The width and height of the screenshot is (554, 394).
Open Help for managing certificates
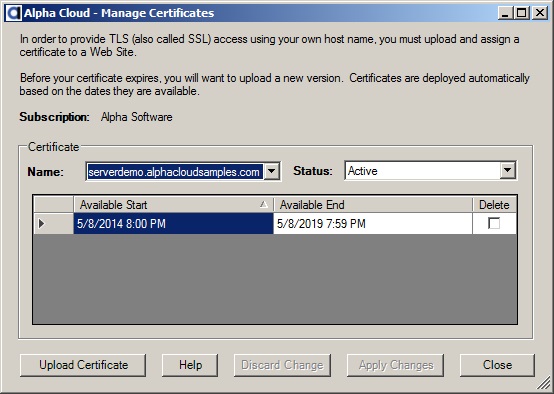coord(190,365)
